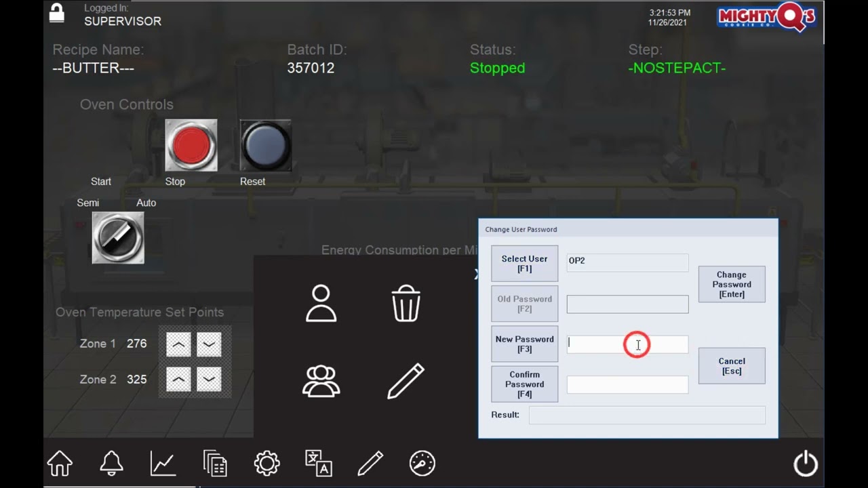This screenshot has width=868, height=488.
Task: Click the Confirm Password input field
Action: coord(627,384)
